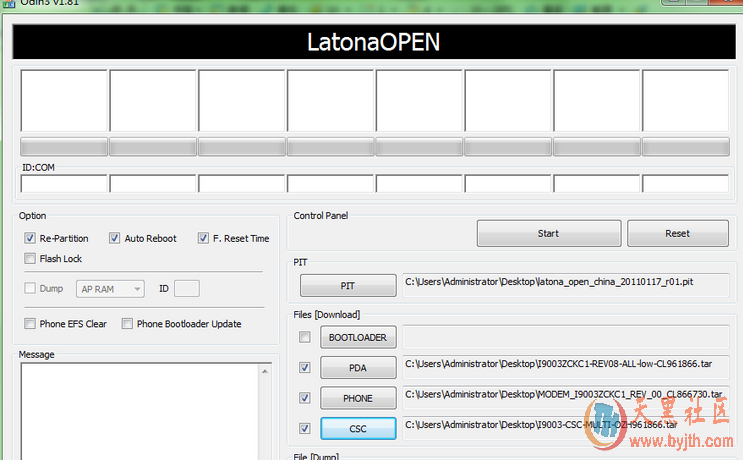Enable the BOOTLOADER file checkbox
This screenshot has height=460, width=743.
304,338
